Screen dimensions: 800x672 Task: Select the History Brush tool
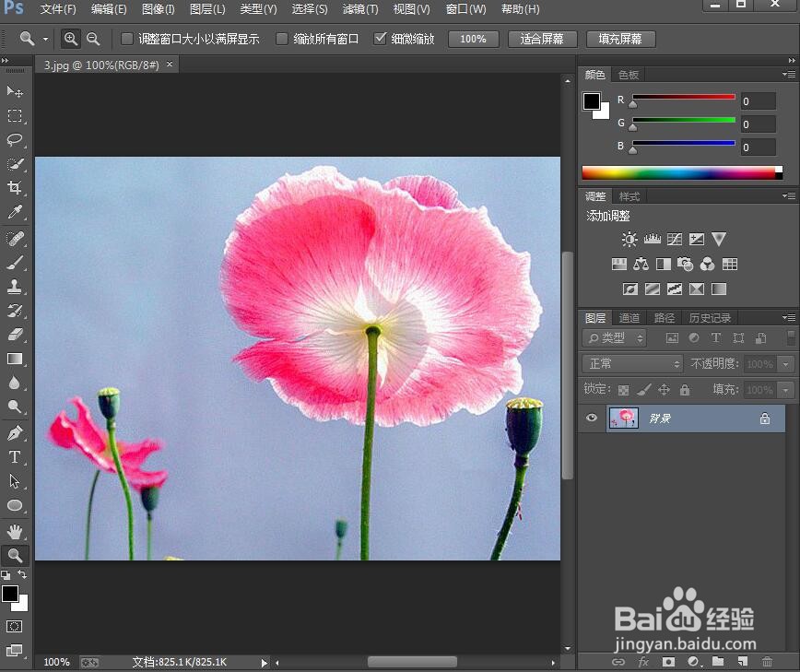click(15, 311)
